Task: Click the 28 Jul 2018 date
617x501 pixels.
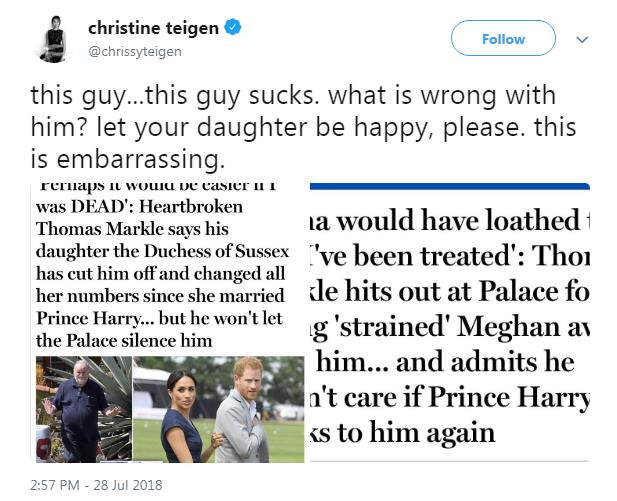Action: tap(128, 484)
